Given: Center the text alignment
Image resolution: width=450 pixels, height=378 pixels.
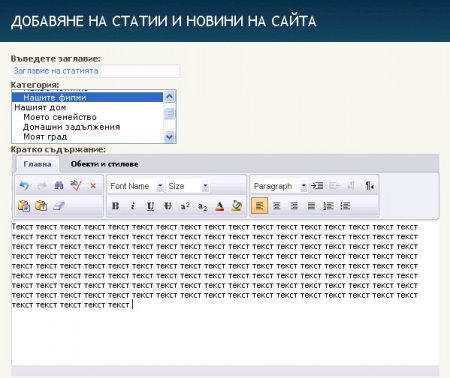Looking at the screenshot, I should [277, 206].
